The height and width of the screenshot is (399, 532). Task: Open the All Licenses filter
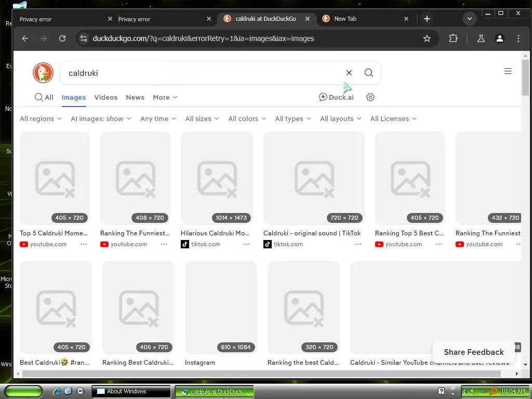(x=394, y=119)
